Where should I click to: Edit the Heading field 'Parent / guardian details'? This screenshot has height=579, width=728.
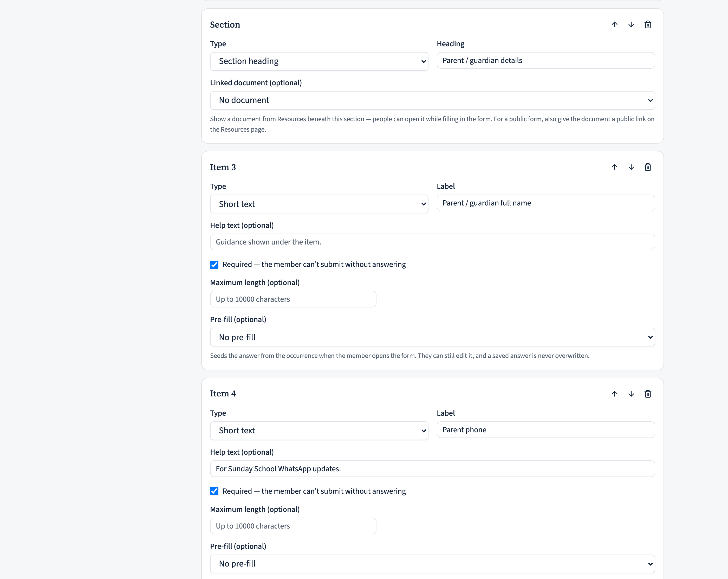click(546, 60)
